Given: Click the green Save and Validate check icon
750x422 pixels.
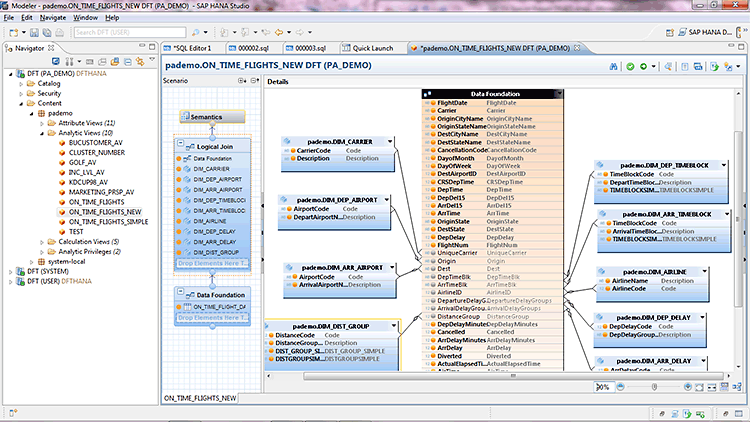Looking at the screenshot, I should click(x=630, y=67).
